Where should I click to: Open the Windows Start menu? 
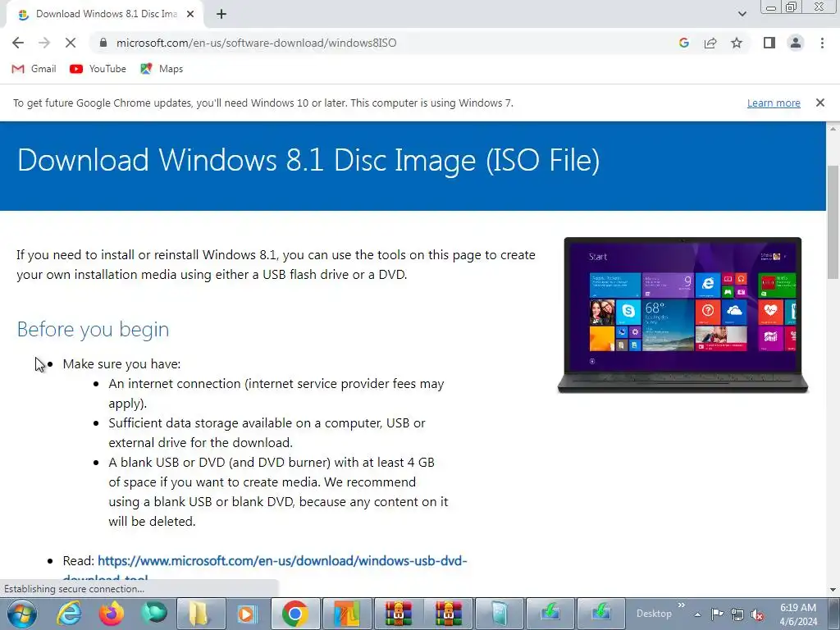coord(22,614)
